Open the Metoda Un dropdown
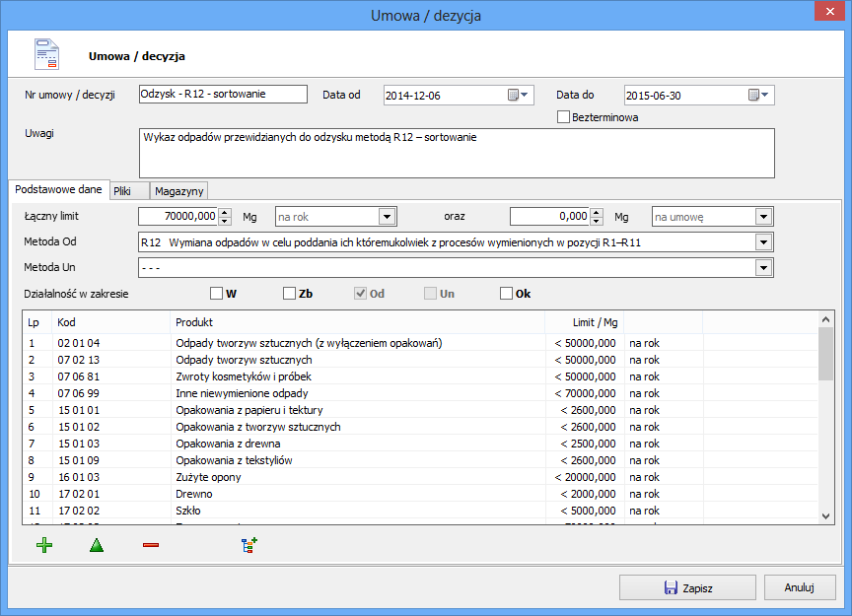This screenshot has width=852, height=616. (x=762, y=268)
